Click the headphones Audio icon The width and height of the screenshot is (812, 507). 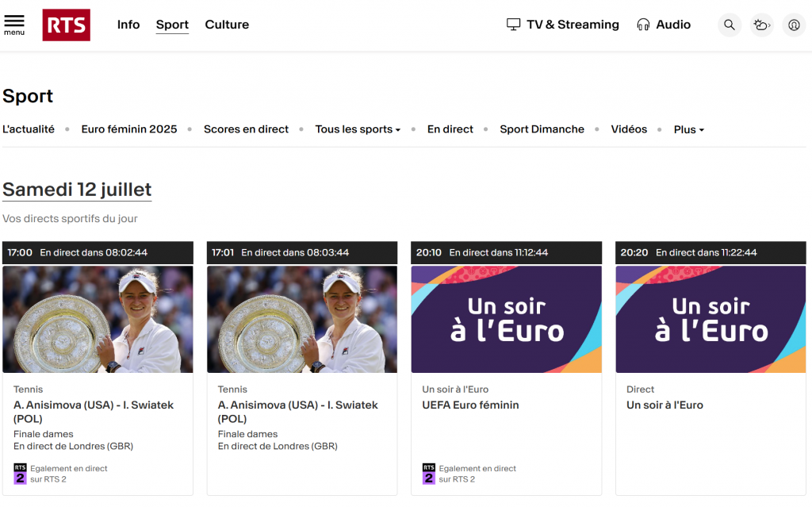(643, 25)
